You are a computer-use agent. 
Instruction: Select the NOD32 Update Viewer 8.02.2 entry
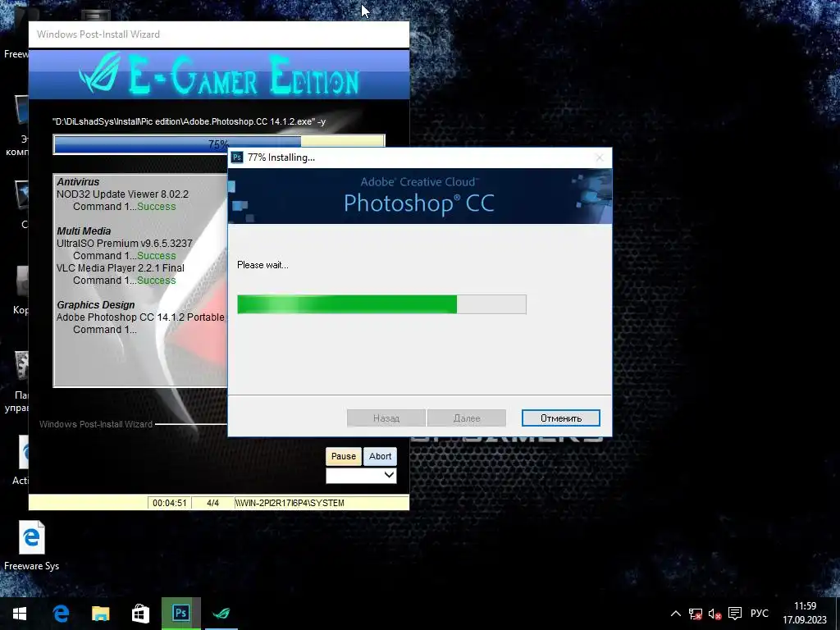[x=123, y=194]
